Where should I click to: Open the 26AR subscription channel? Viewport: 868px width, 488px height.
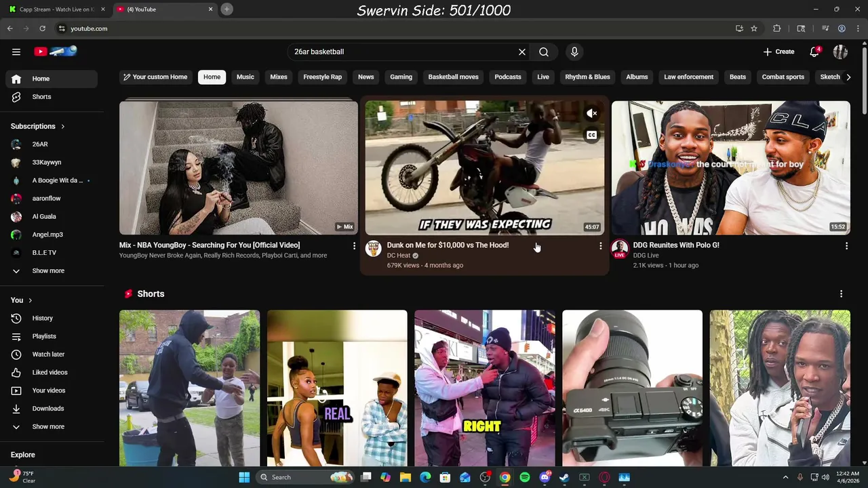pos(52,144)
